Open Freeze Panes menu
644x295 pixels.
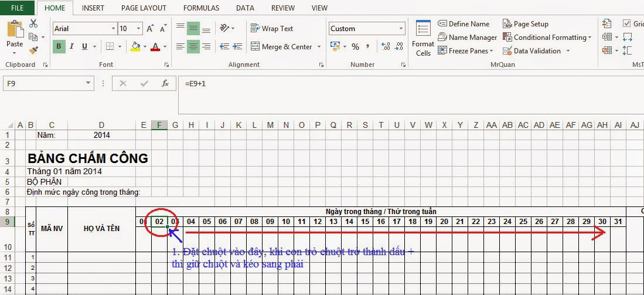point(465,51)
